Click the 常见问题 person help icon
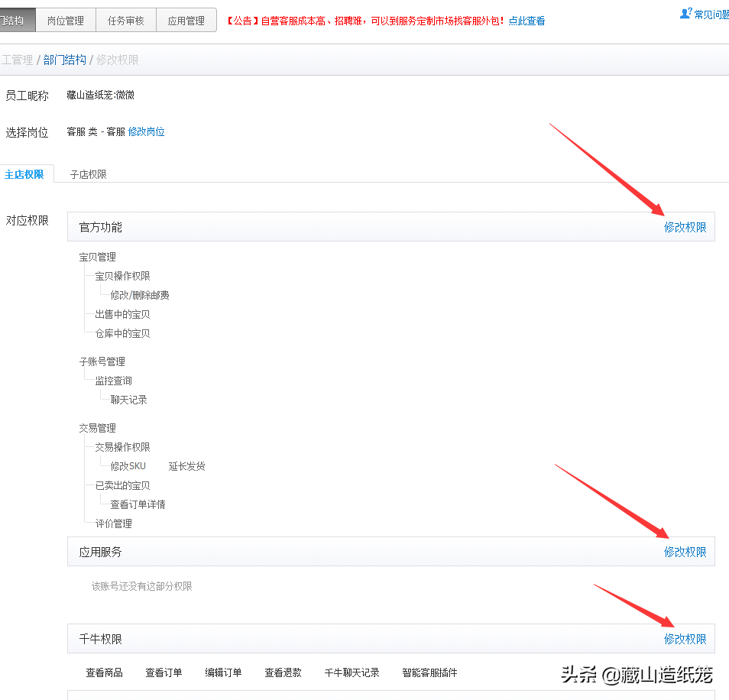This screenshot has height=700, width=729. tap(685, 14)
